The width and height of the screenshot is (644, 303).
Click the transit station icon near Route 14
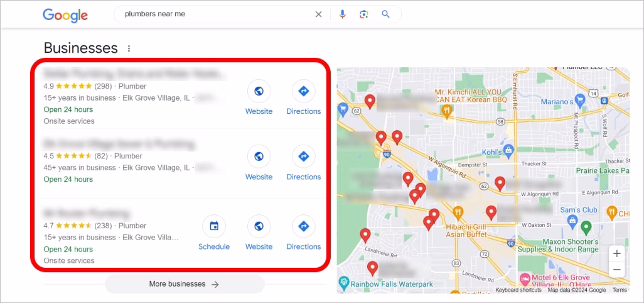[604, 101]
